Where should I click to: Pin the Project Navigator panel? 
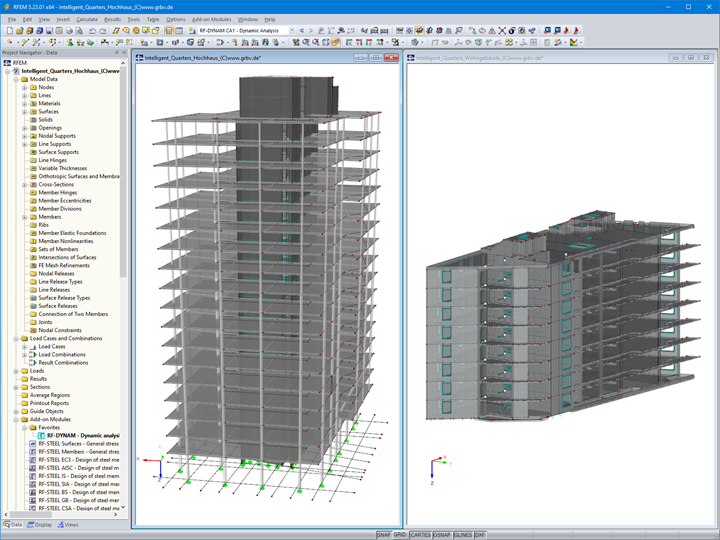click(117, 53)
